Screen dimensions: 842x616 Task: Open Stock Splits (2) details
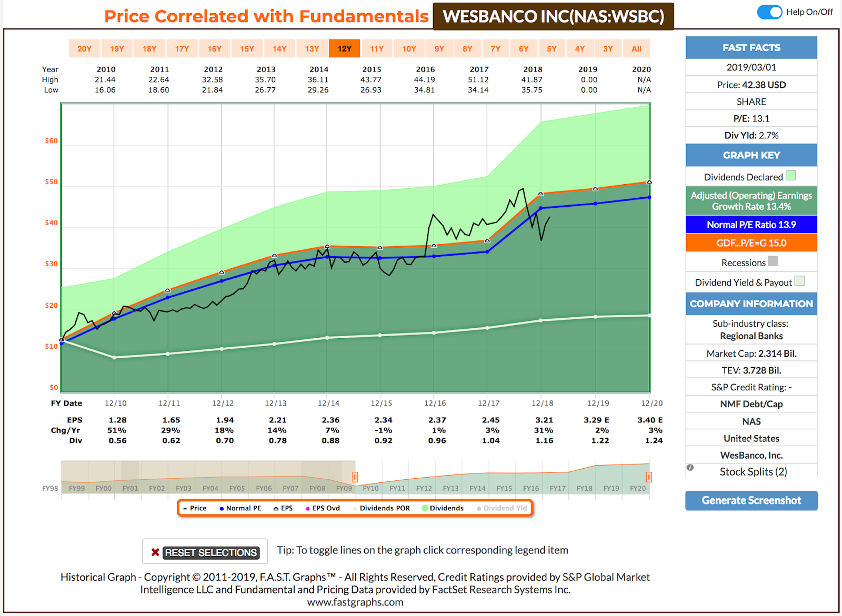pyautogui.click(x=754, y=472)
